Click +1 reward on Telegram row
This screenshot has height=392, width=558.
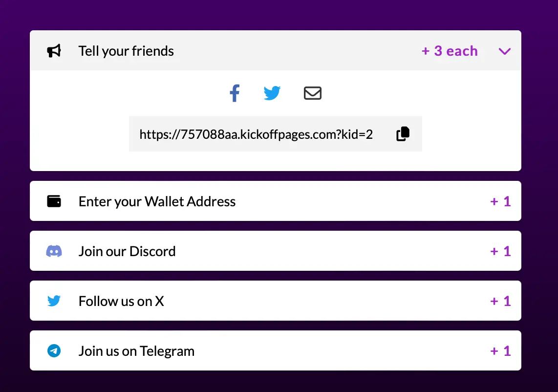coord(500,351)
